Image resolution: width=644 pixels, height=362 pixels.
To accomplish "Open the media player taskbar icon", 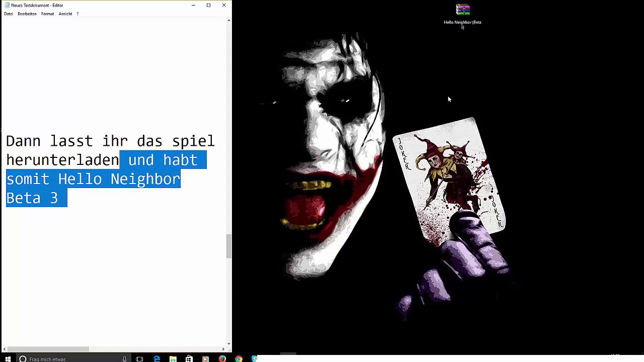I will [205, 359].
